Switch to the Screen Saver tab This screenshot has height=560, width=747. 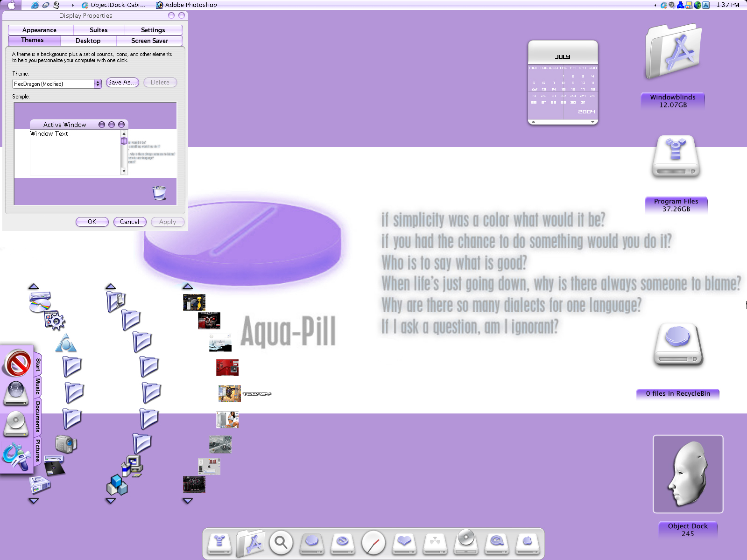click(149, 41)
